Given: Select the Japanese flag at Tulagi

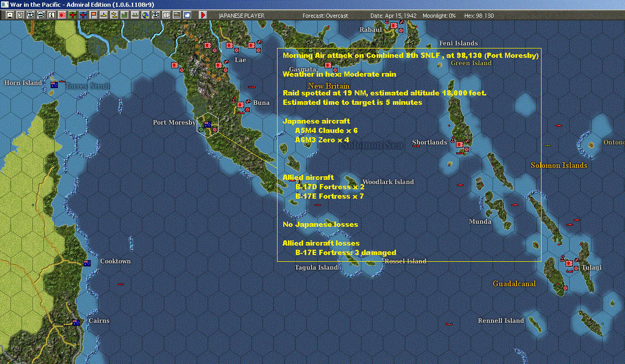Looking at the screenshot, I should click(x=569, y=263).
